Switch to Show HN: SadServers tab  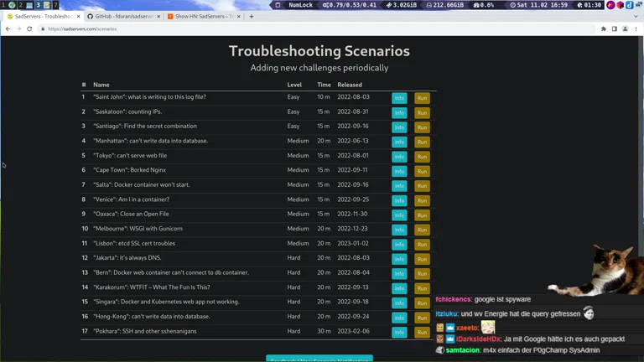click(x=201, y=16)
